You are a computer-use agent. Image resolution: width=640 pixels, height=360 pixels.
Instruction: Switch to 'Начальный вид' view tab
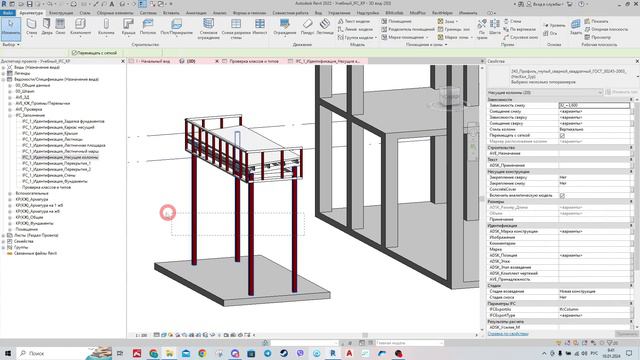pos(153,61)
